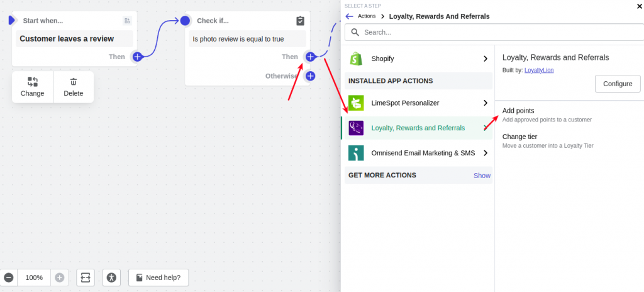Click the Get More Actions heading
This screenshot has width=644, height=292.
pos(382,175)
